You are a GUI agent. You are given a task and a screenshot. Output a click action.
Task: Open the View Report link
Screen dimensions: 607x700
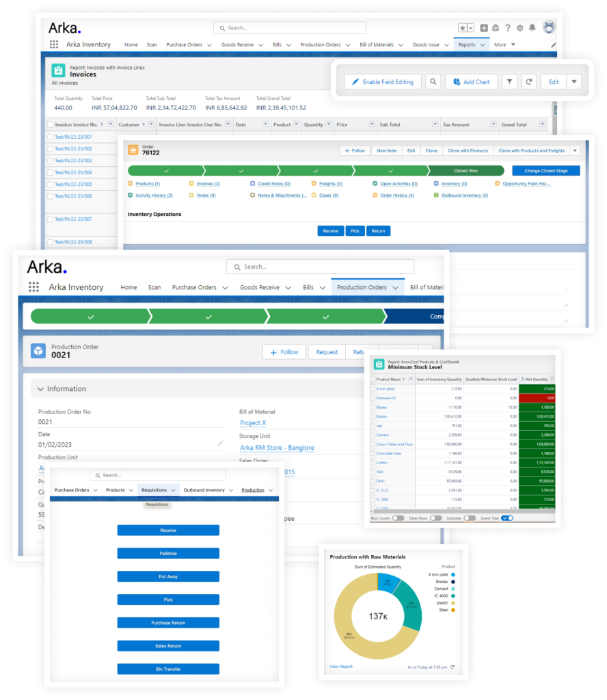tap(341, 667)
